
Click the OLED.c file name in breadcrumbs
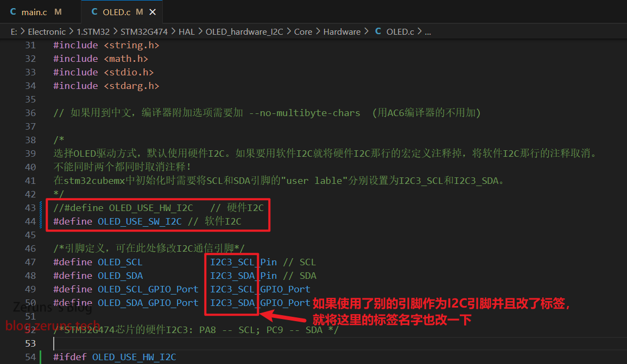pos(400,31)
